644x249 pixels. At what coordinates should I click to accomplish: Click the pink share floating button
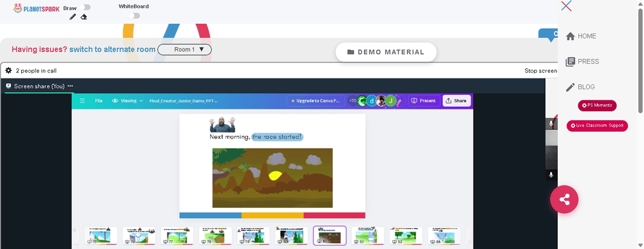point(564,199)
